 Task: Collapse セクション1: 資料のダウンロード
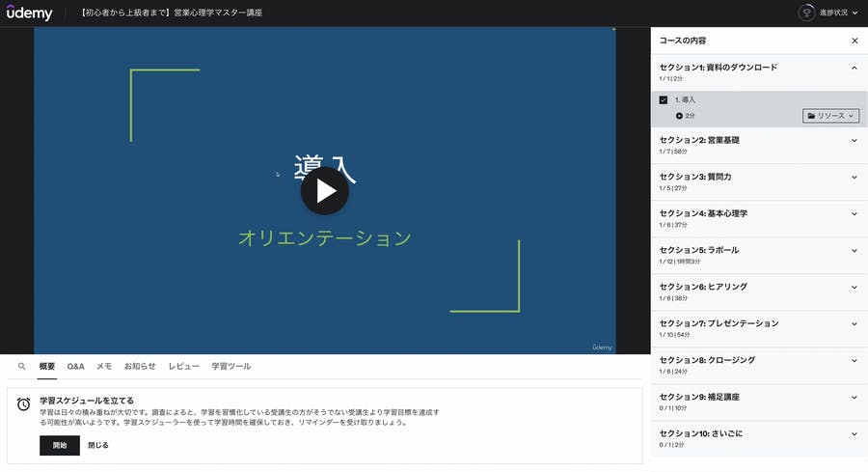click(x=854, y=68)
